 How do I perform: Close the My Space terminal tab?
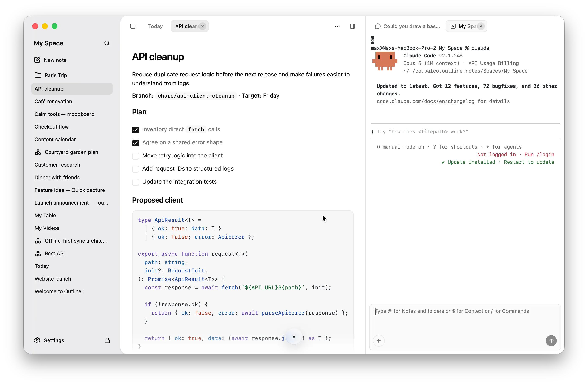click(481, 26)
